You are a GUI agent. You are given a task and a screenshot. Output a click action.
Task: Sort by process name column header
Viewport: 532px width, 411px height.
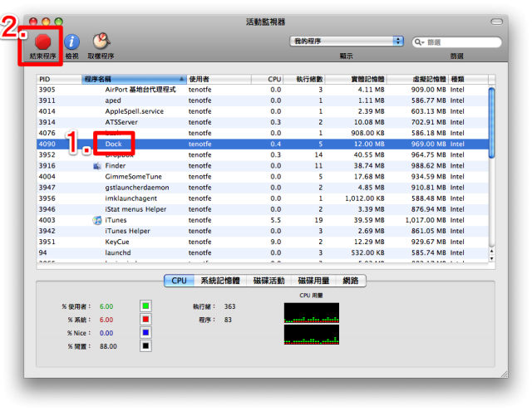point(134,79)
